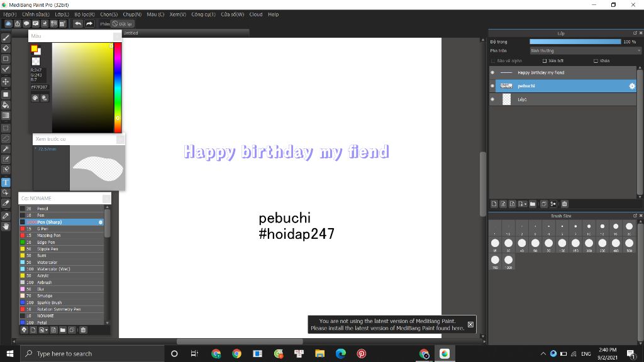
Task: Select the G Pen brush
Action: coord(62,229)
